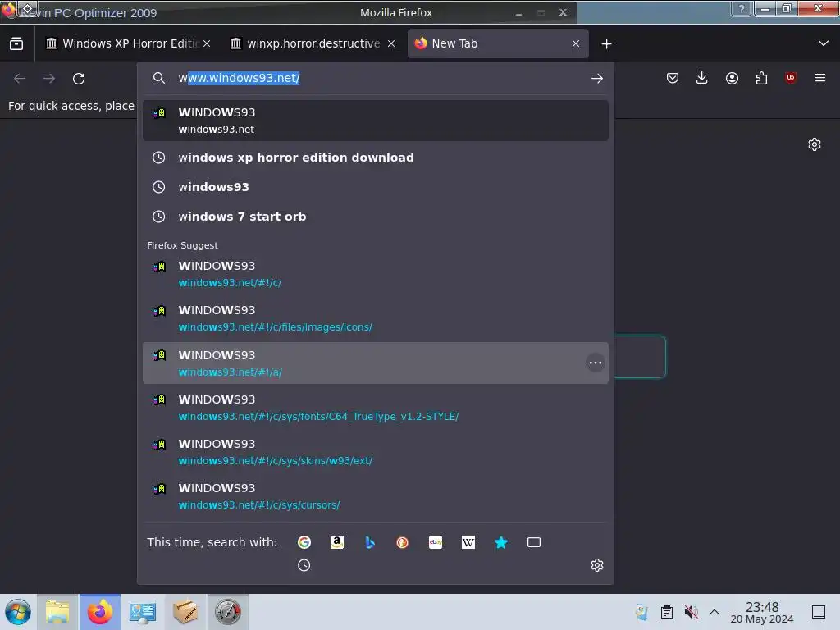Image resolution: width=840 pixels, height=630 pixels.
Task: Unmute the volume in system tray
Action: [x=691, y=612]
